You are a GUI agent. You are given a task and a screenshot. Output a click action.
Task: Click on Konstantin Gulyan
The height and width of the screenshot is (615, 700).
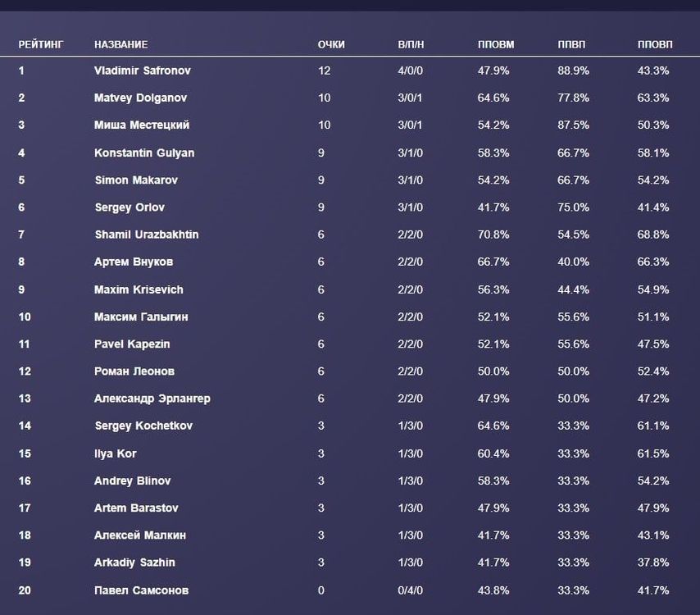(x=144, y=153)
